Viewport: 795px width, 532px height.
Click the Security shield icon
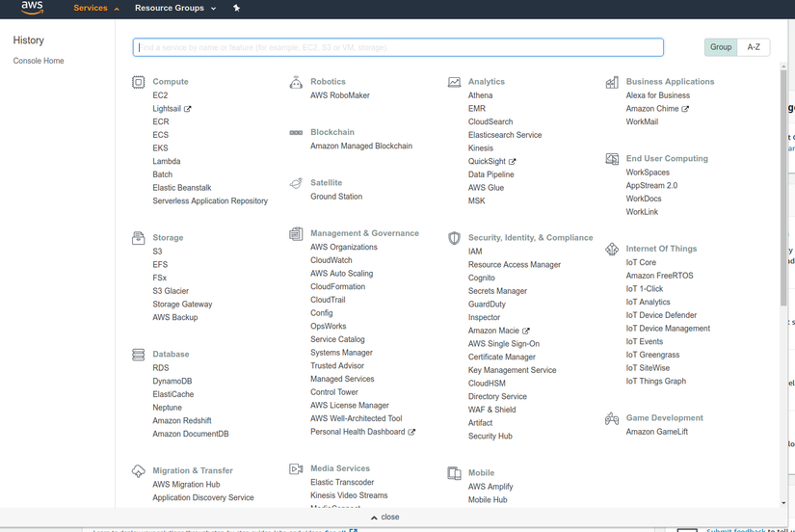(x=454, y=238)
